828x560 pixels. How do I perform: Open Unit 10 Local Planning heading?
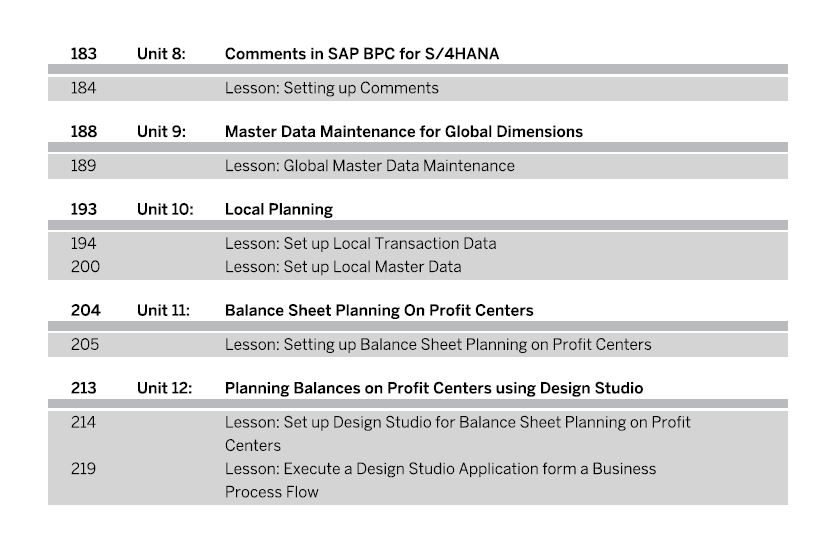tap(279, 210)
